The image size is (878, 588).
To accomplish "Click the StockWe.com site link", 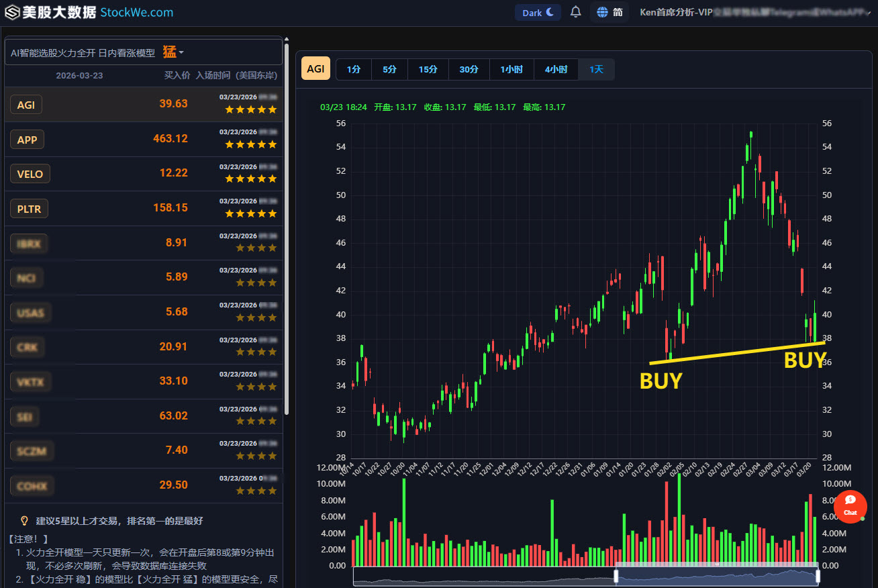I will 136,12.
